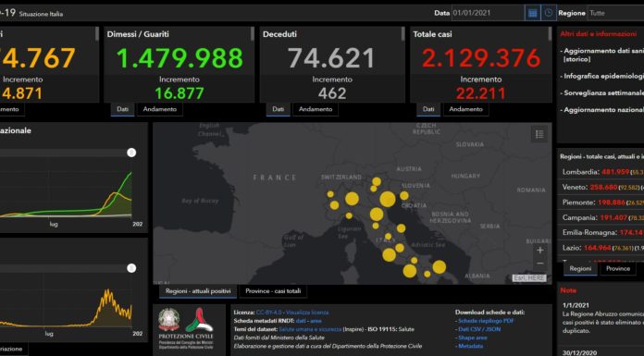Click the 1.479.988 recovered total
Screen dimensions: 644x356
point(180,58)
